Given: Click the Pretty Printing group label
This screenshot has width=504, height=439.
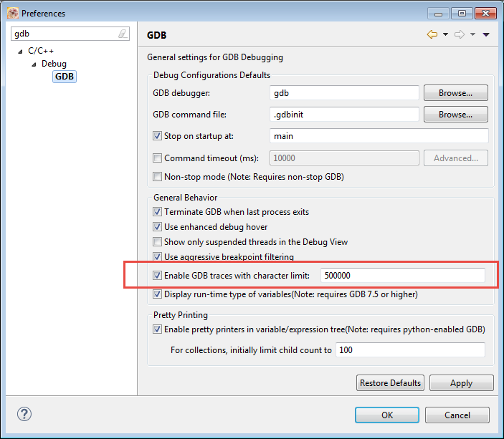Looking at the screenshot, I should coord(181,314).
